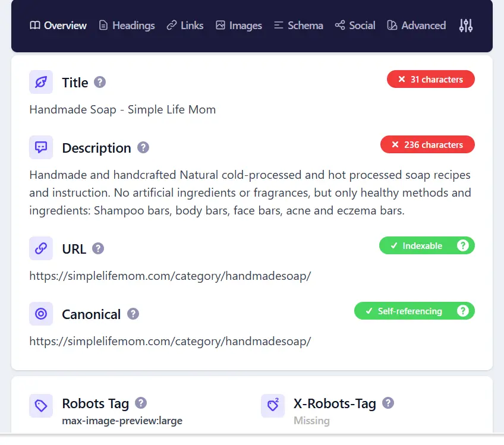The image size is (504, 445).
Task: Open the Advanced tab
Action: [417, 26]
